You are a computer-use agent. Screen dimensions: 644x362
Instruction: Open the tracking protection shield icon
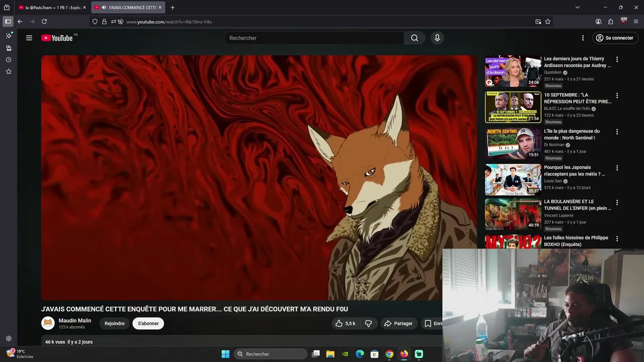tap(95, 22)
